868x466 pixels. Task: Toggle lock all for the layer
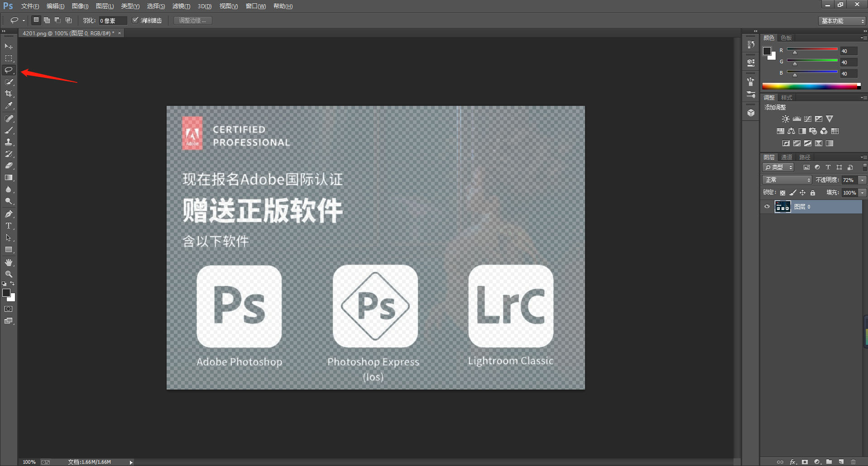813,193
